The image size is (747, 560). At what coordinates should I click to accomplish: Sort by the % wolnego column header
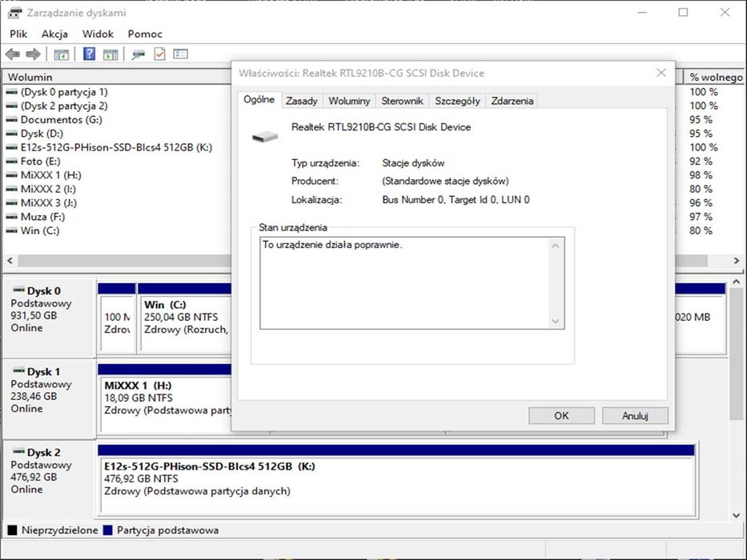[715, 77]
